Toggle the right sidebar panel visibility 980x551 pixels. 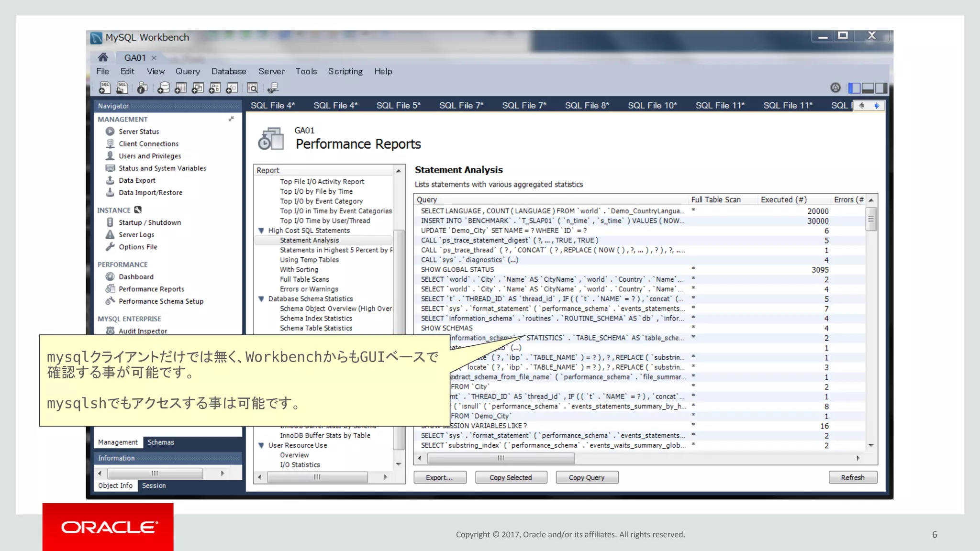coord(881,88)
